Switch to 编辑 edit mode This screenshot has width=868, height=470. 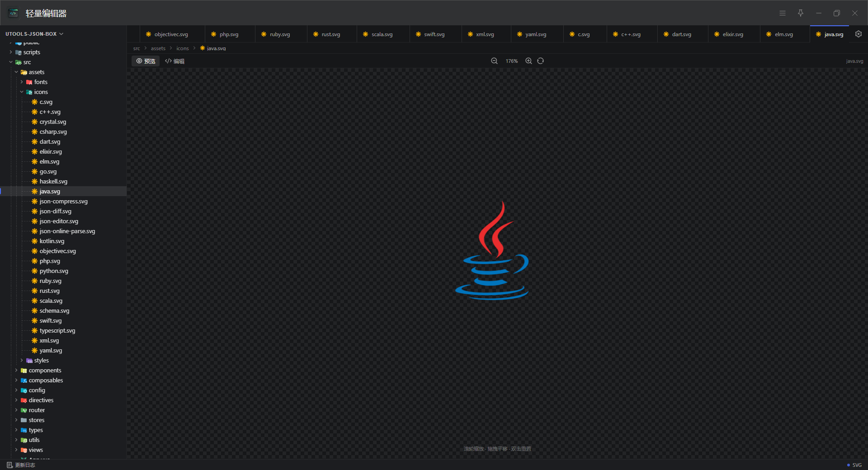tap(175, 61)
